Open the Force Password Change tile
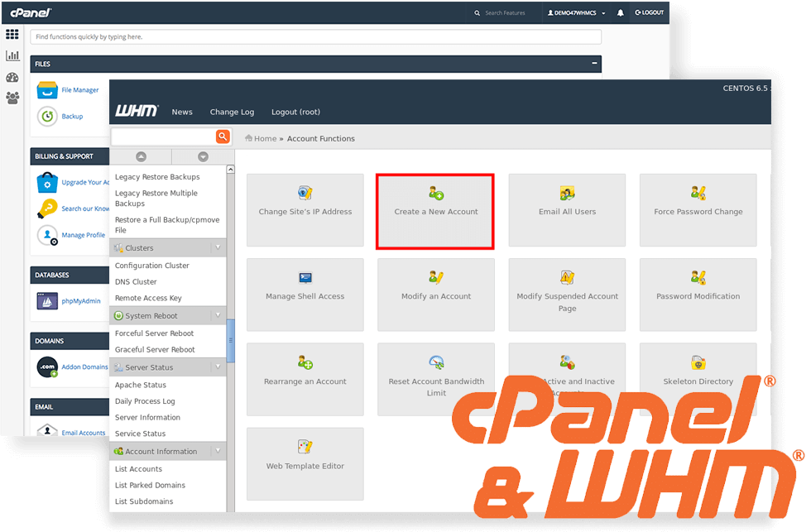Viewport: 811px width, 532px height. (x=698, y=210)
